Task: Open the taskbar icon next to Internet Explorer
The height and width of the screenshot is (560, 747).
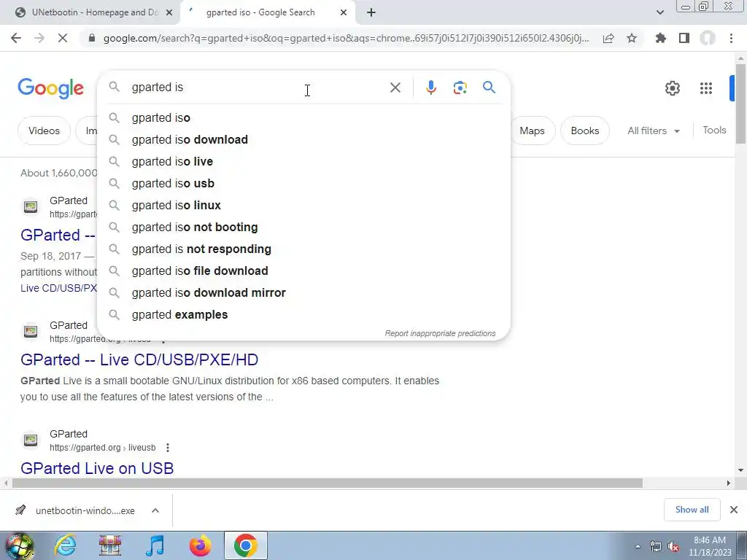Action: (x=110, y=545)
